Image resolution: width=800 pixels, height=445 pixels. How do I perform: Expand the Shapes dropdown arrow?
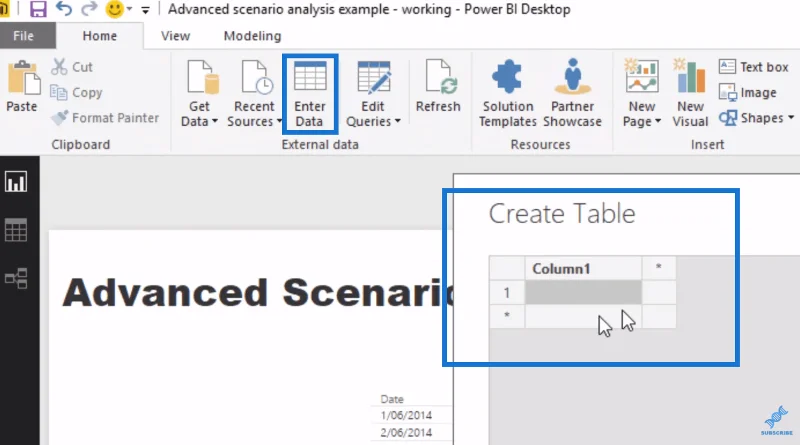coord(791,118)
